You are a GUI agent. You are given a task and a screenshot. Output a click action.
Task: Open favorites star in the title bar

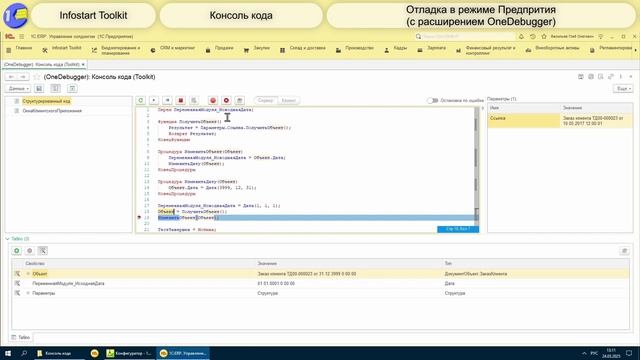[544, 37]
